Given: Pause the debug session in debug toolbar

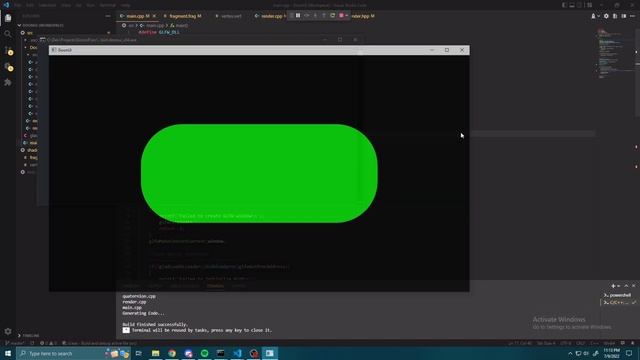Looking at the screenshot, I should pyautogui.click(x=298, y=16).
